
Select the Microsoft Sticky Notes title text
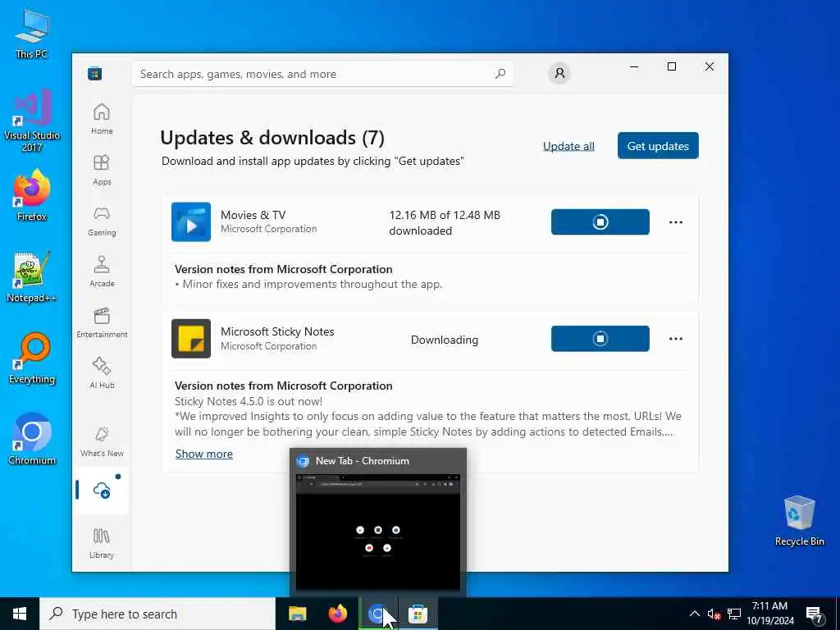point(277,331)
